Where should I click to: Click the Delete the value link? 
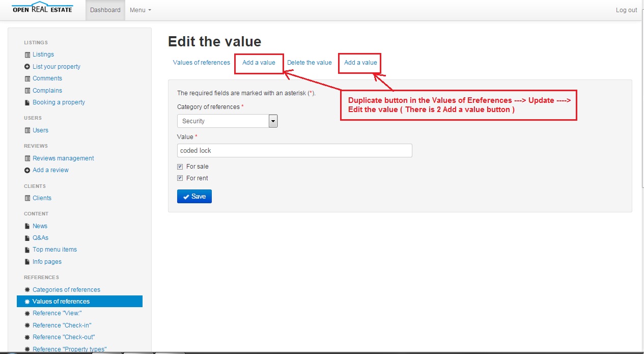coord(309,63)
